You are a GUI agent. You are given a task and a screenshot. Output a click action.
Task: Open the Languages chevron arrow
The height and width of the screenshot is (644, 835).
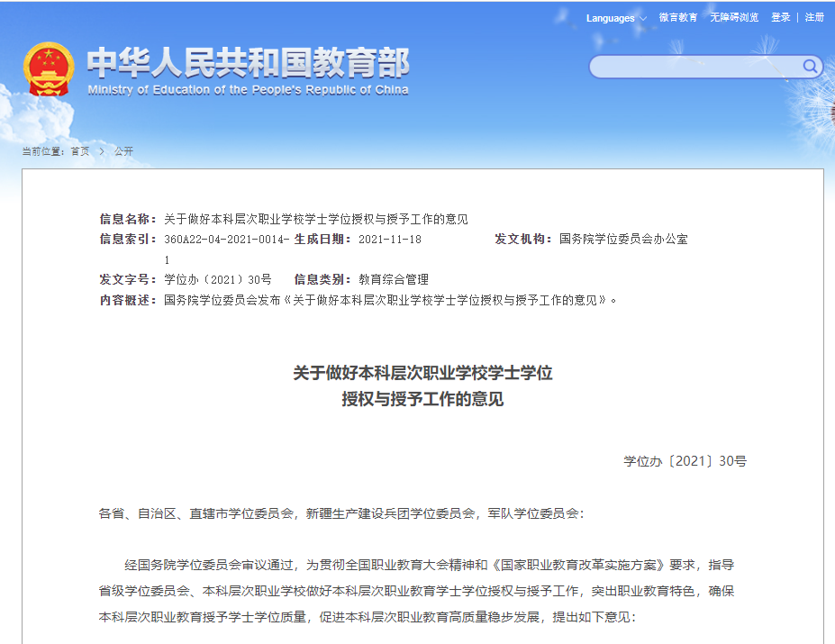(x=641, y=17)
